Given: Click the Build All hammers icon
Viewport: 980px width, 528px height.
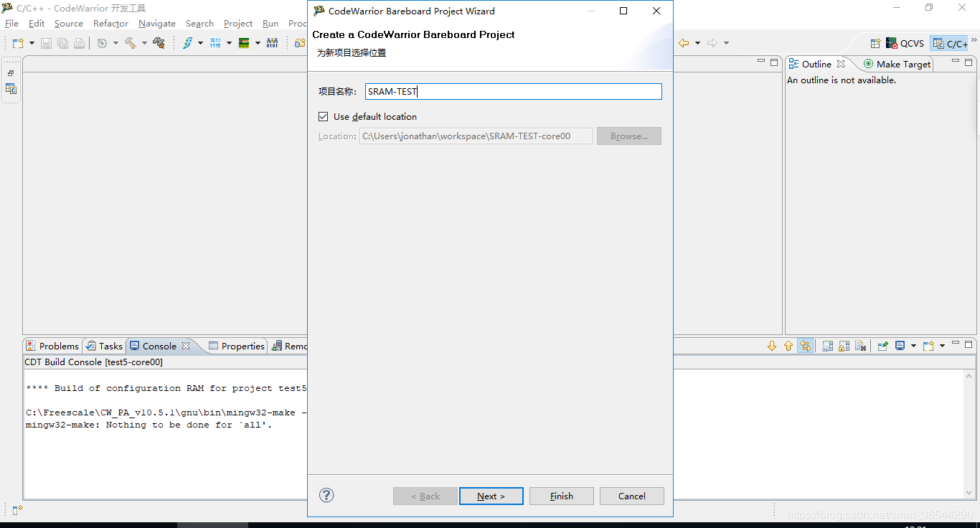Looking at the screenshot, I should click(159, 43).
